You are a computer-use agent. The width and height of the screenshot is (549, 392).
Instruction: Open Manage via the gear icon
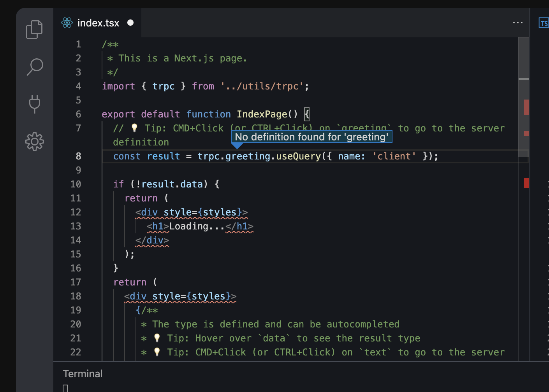point(34,142)
